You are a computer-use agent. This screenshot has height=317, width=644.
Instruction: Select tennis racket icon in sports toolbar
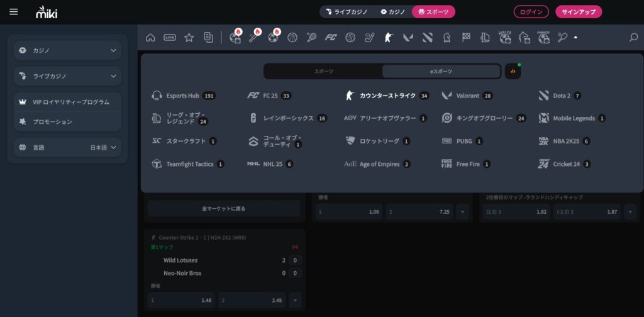311,37
